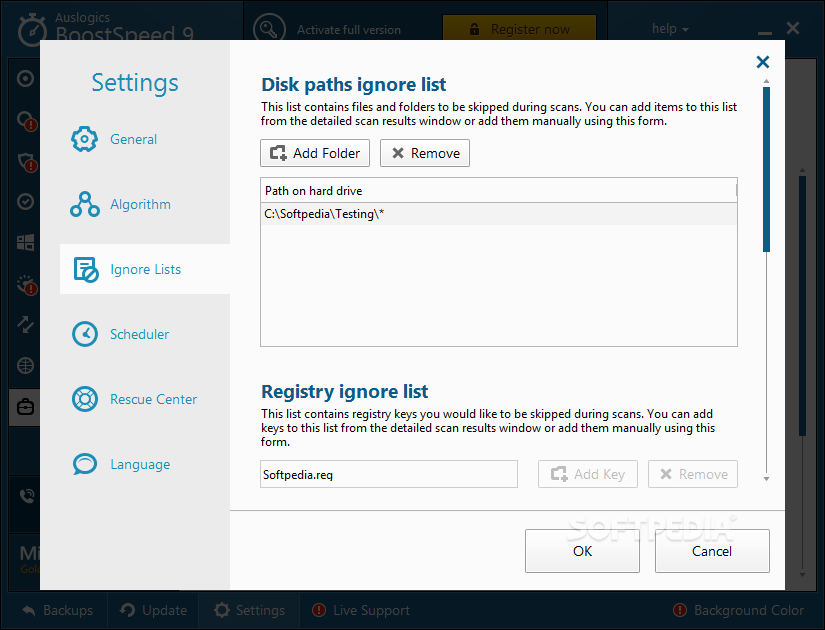The height and width of the screenshot is (630, 825).
Task: Select the Ignore Lists settings section
Action: point(145,269)
